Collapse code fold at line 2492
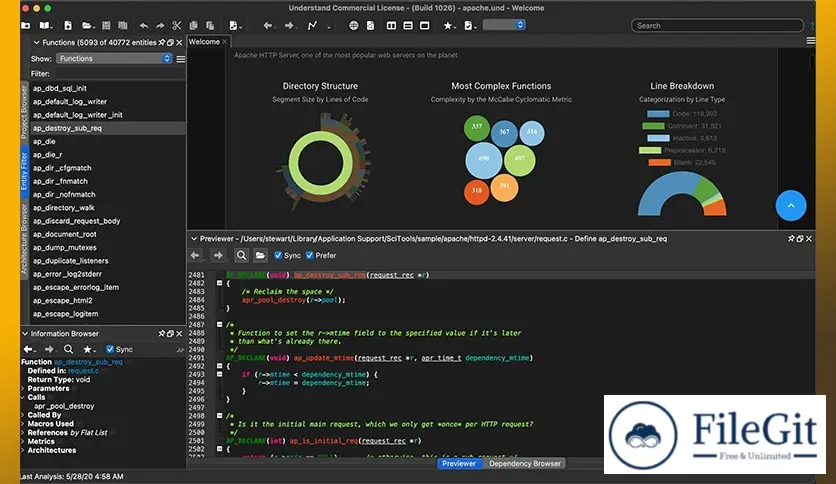Viewport: 836px width, 484px height. click(x=219, y=366)
